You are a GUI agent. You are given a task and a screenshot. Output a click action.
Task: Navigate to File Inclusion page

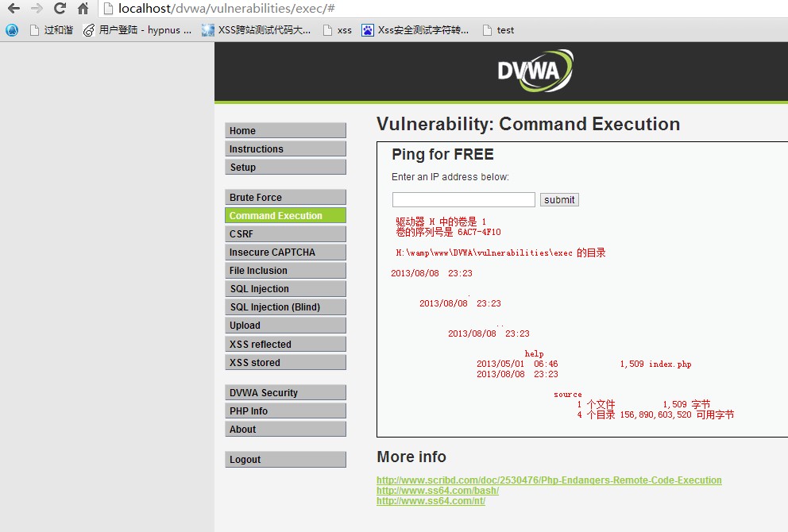click(285, 270)
